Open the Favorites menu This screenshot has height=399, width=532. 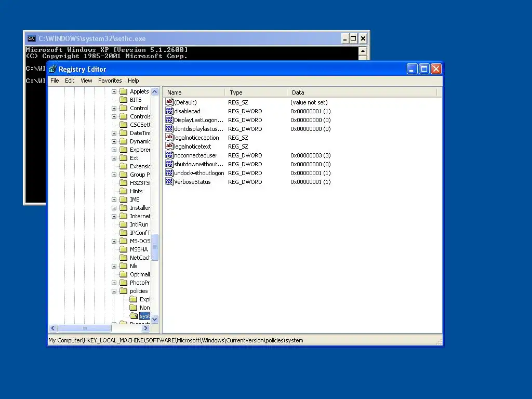click(x=110, y=81)
